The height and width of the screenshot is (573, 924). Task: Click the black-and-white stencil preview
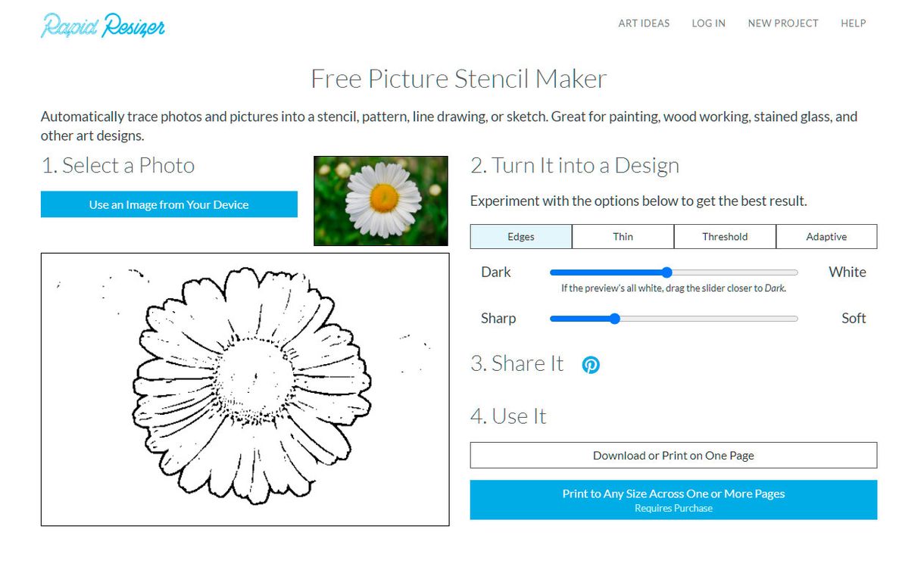(246, 388)
